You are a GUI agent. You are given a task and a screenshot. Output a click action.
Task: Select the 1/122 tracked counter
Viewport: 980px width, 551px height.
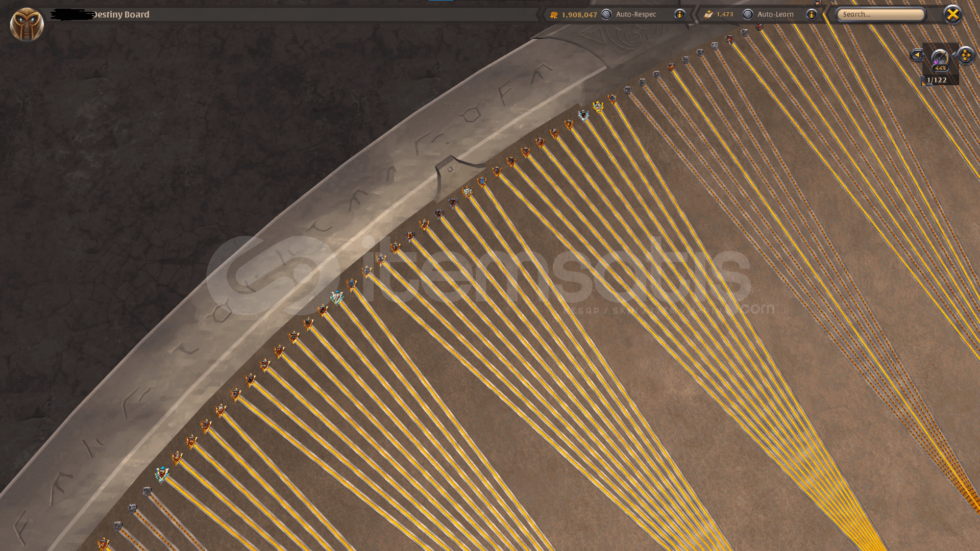coord(937,80)
